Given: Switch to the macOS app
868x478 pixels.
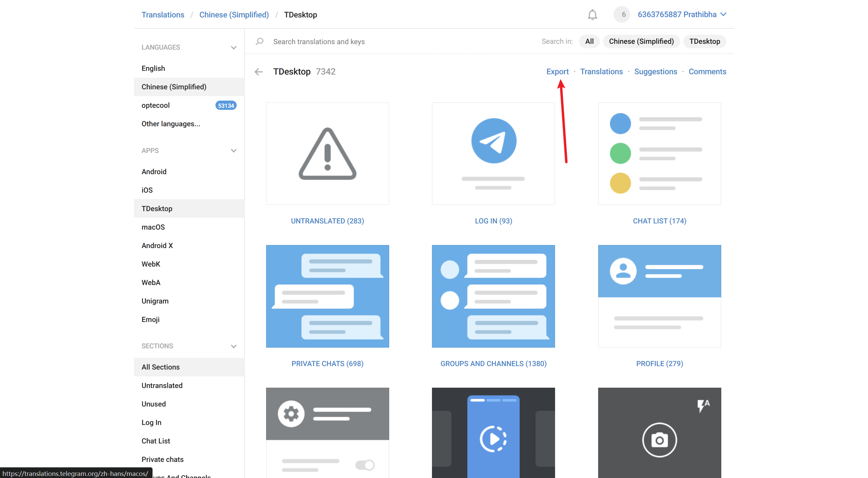Looking at the screenshot, I should [x=153, y=227].
